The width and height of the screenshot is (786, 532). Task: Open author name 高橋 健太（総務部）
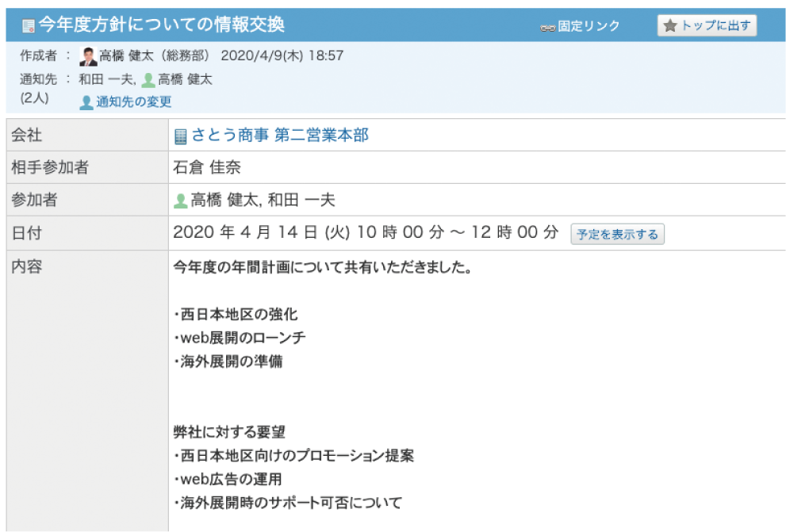tap(155, 56)
